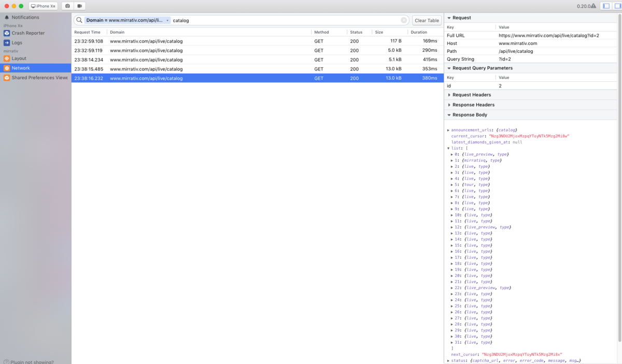
Task: Click the Host value www.mirrativ.com
Action: 518,43
